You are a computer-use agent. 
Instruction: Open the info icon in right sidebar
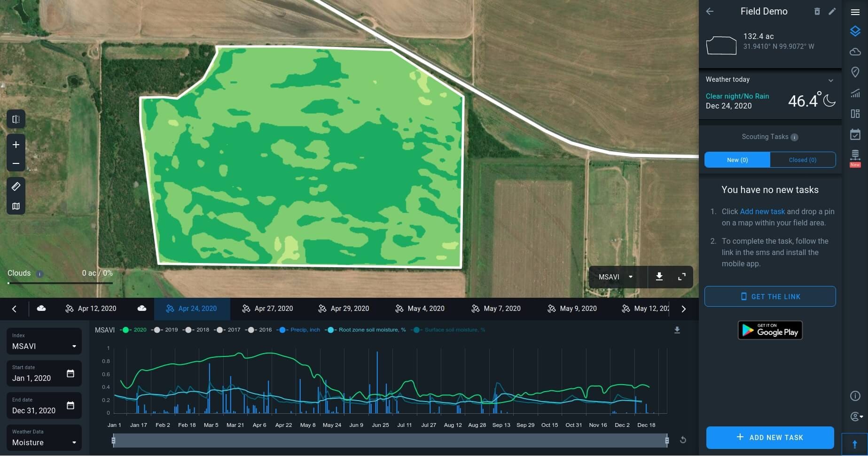point(855,396)
